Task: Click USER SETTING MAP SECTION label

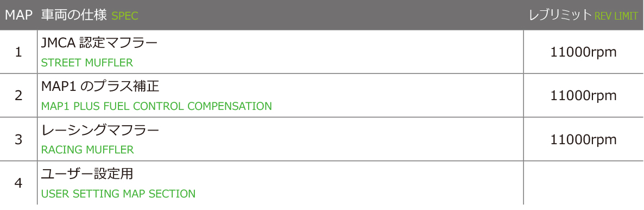Action: tap(118, 194)
